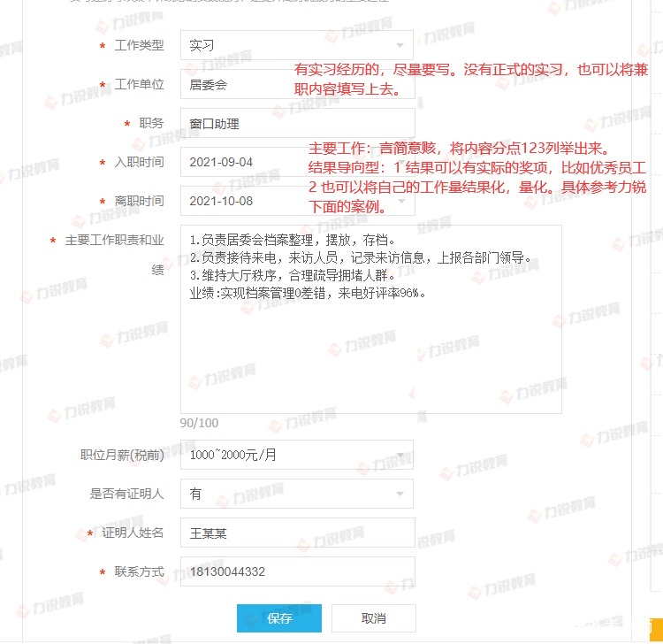
Task: Click the blue 保存 button
Action: [279, 618]
